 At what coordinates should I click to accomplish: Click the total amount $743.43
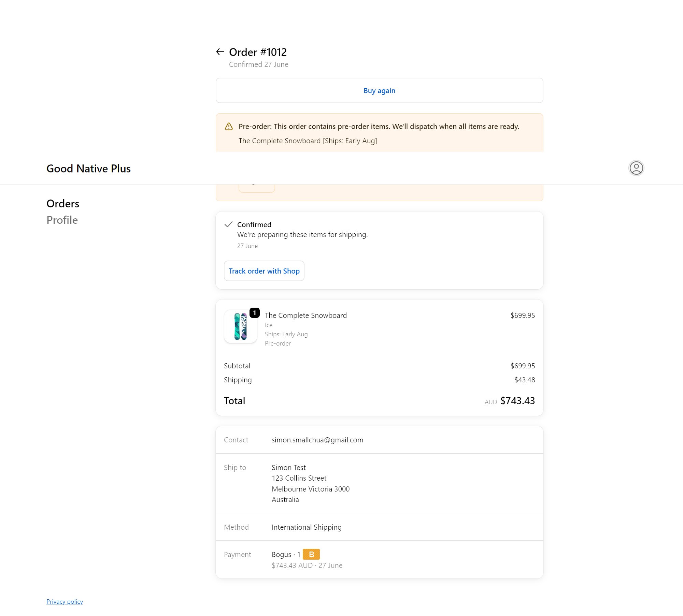[x=517, y=401]
